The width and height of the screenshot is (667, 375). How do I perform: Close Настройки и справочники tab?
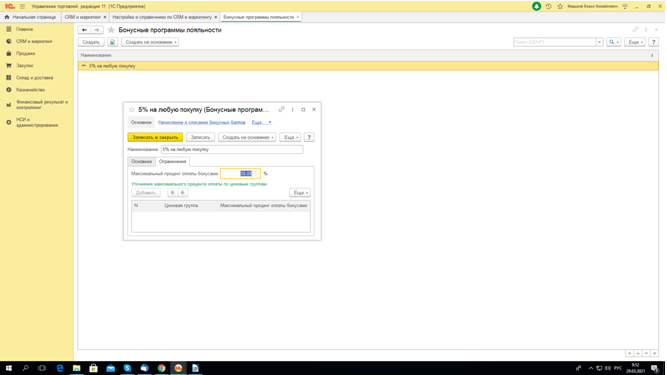tap(216, 17)
